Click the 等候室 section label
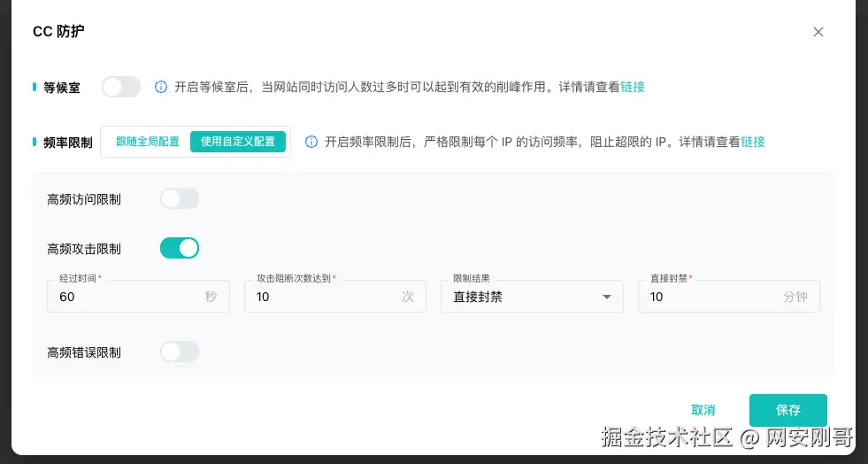868x464 pixels. point(61,88)
